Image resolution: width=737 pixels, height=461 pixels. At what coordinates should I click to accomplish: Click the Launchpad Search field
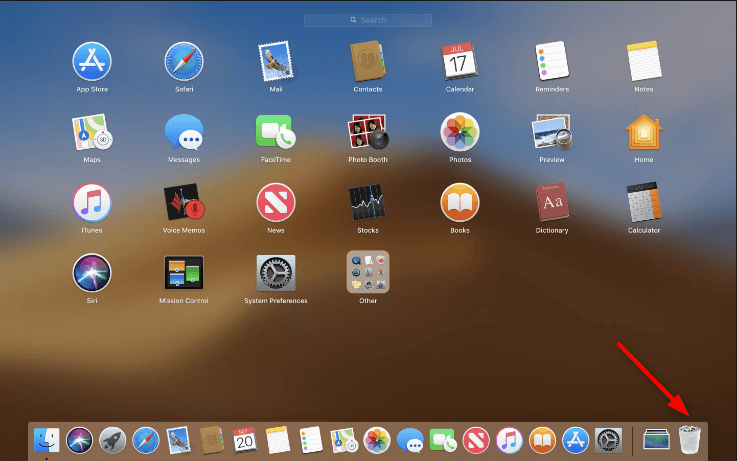[x=368, y=20]
